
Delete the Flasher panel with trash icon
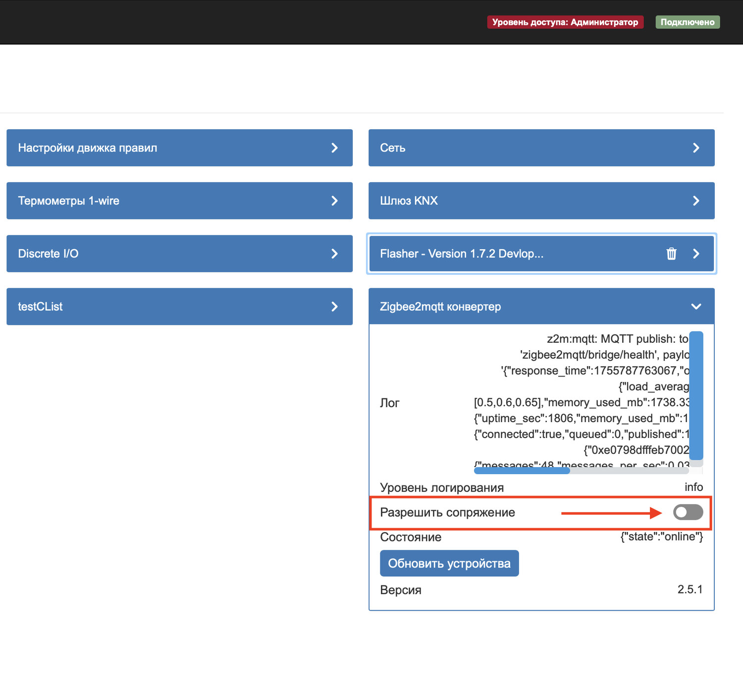coord(671,254)
